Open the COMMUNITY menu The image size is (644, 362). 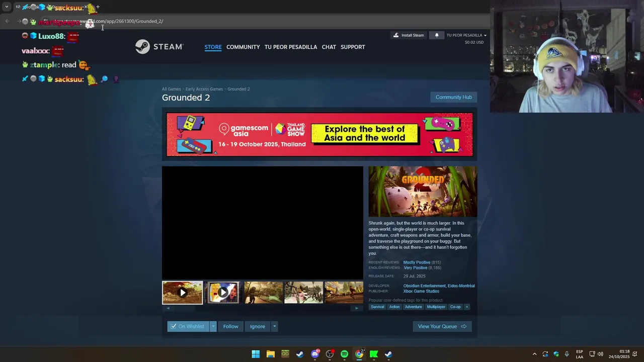pyautogui.click(x=243, y=47)
